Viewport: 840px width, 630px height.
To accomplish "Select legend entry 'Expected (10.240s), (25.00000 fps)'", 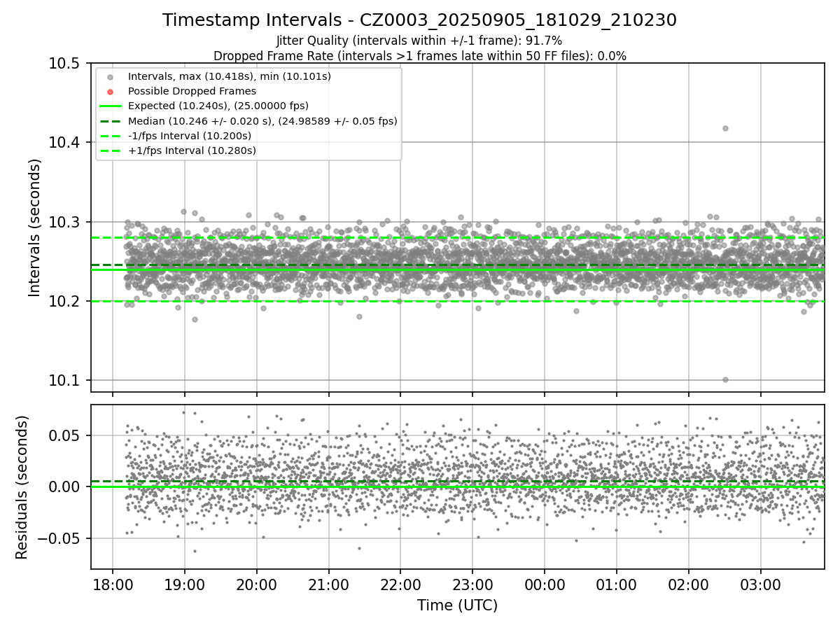I will 218,106.
